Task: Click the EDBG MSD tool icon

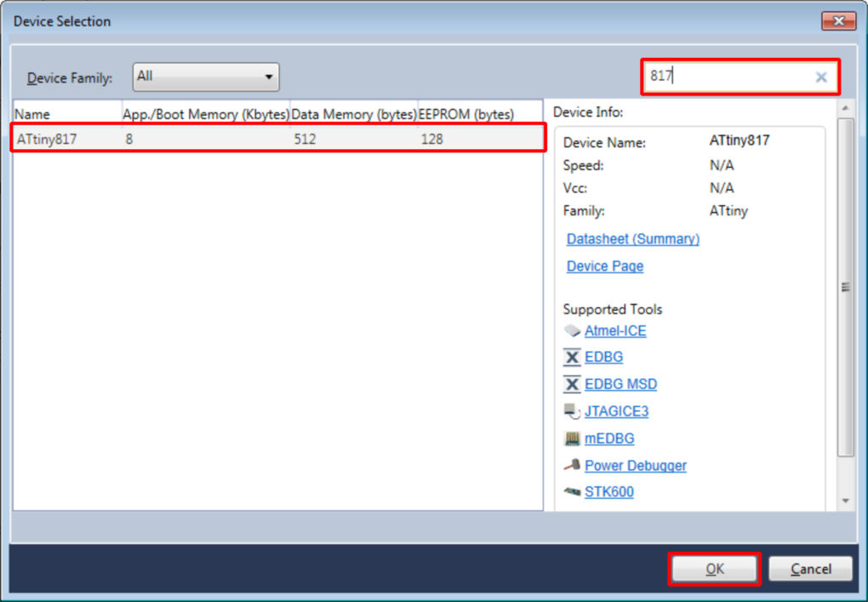Action: coord(572,385)
